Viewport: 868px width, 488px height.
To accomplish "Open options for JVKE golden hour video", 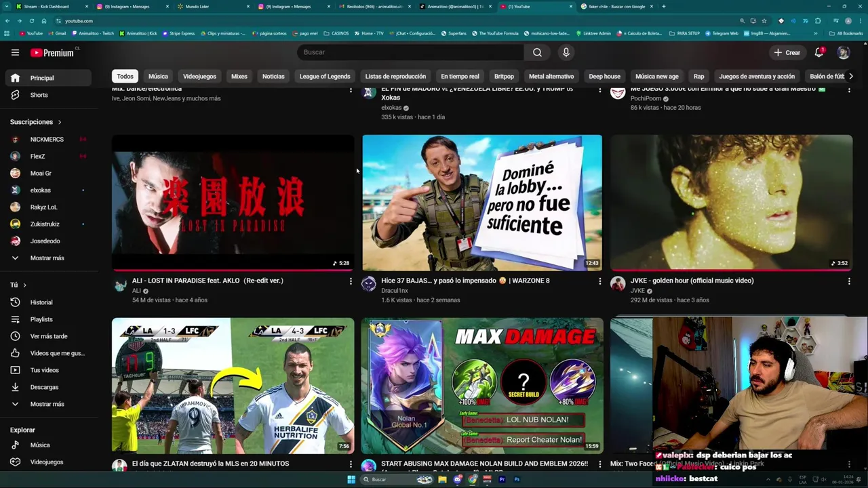I will click(849, 281).
